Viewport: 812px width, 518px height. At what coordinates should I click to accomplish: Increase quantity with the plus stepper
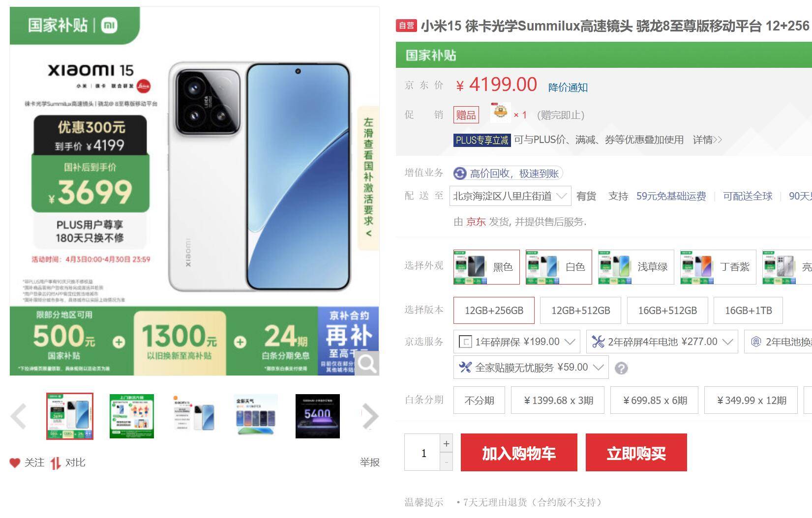[x=446, y=443]
